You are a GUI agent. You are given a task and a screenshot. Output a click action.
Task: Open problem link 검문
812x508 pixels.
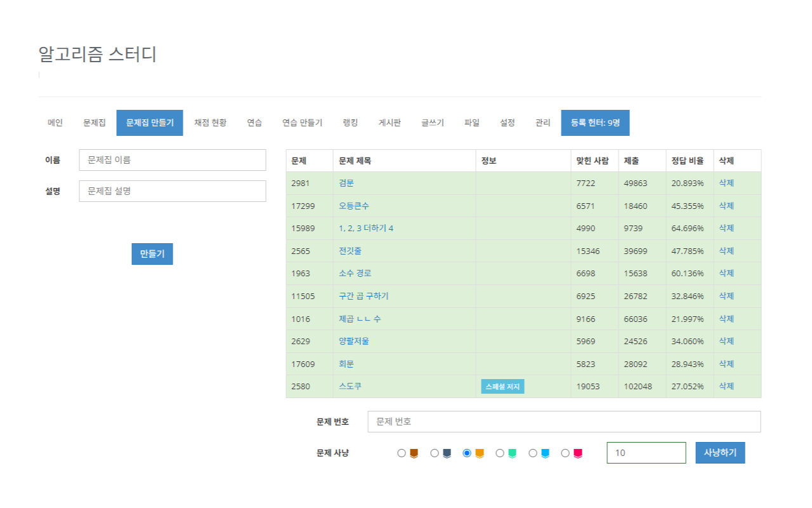(346, 183)
